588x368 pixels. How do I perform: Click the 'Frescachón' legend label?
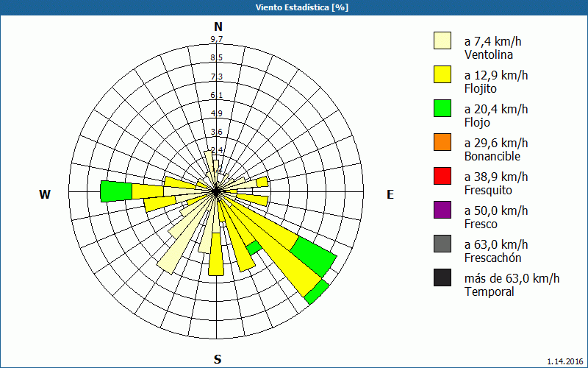(492, 258)
